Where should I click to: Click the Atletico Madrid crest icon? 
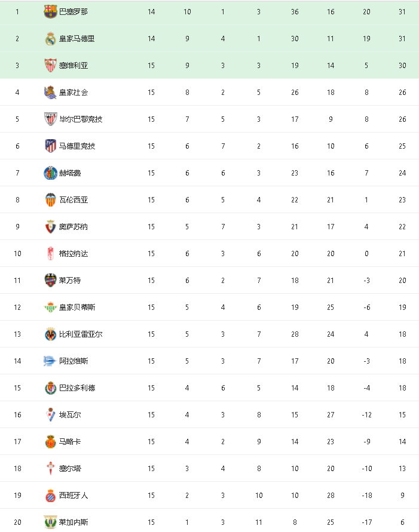(x=50, y=146)
